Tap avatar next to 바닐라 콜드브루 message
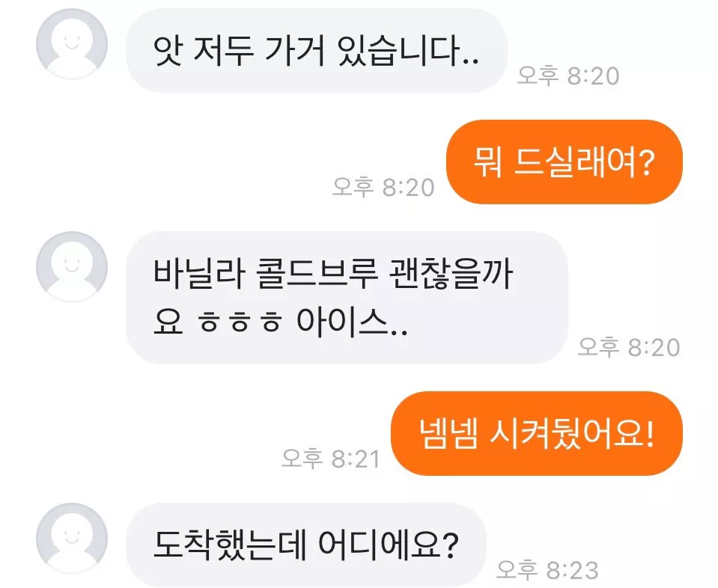718x588 pixels. point(72,266)
